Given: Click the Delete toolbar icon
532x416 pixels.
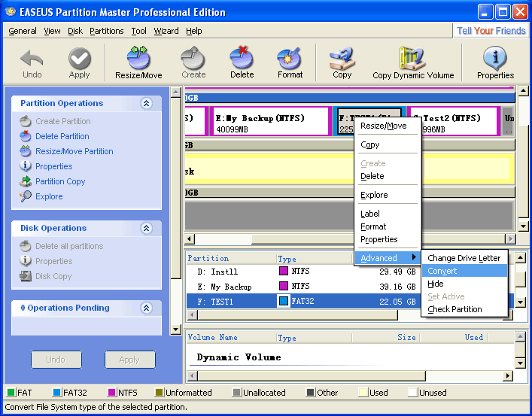Looking at the screenshot, I should tap(242, 57).
